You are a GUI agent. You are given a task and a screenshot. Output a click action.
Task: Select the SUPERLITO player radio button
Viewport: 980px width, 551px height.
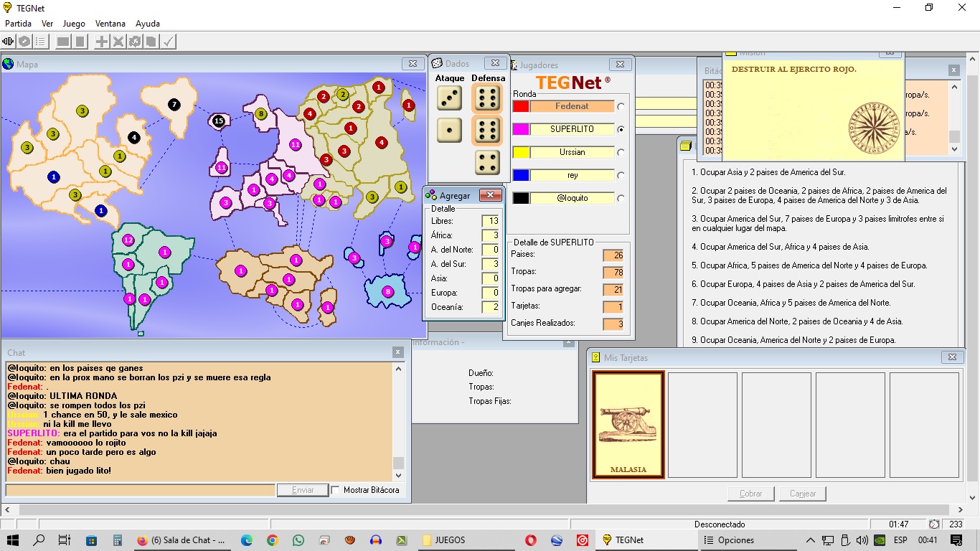[x=621, y=129]
